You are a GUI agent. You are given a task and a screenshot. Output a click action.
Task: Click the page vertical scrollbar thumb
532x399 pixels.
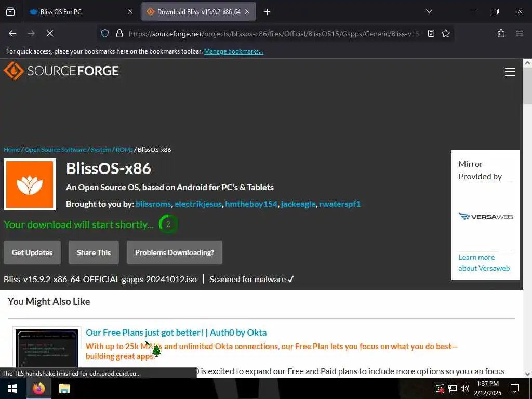click(527, 86)
